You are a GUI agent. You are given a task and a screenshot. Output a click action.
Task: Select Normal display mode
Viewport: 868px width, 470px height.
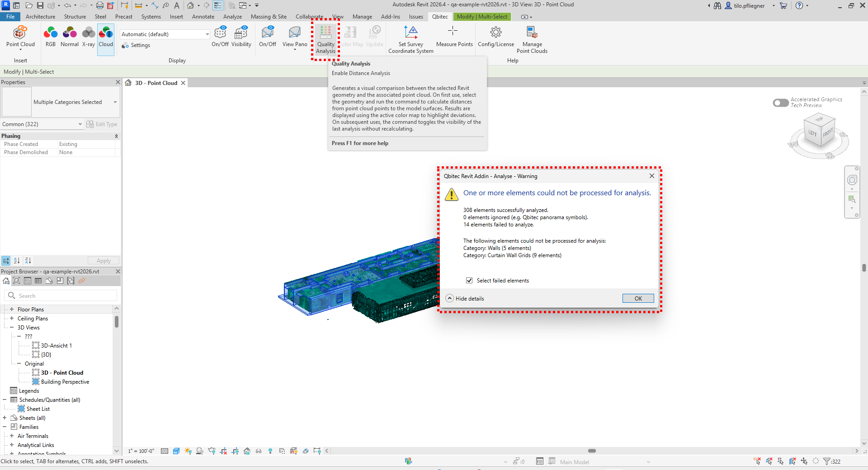click(70, 36)
